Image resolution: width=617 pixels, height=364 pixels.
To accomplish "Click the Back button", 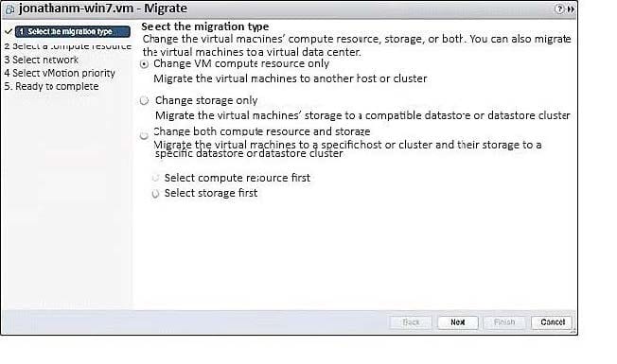I will 411,322.
